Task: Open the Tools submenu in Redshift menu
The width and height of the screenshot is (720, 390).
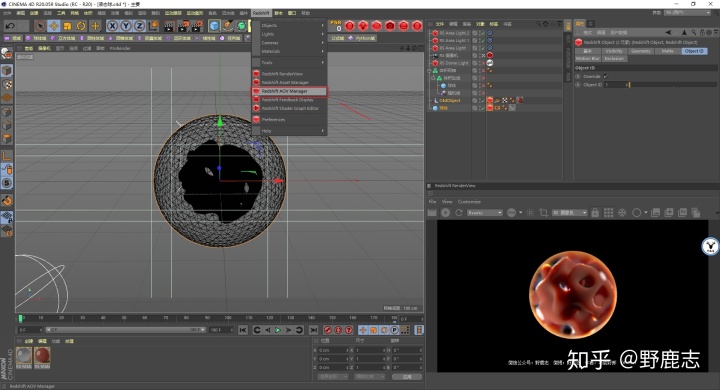Action: pyautogui.click(x=290, y=62)
